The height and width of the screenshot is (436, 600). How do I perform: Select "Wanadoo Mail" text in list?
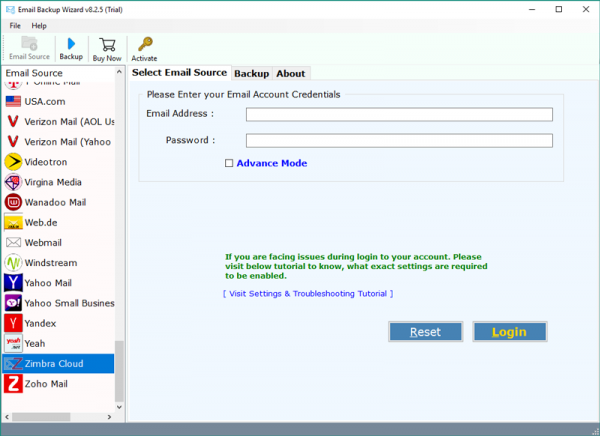[x=55, y=202]
